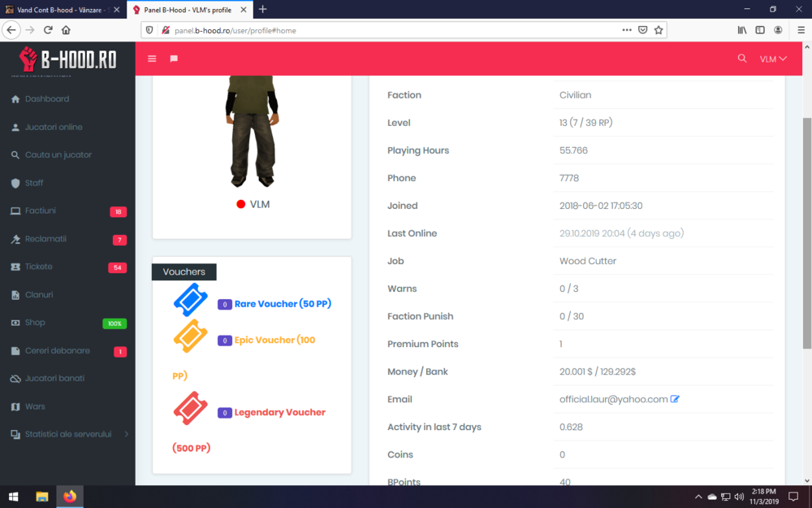Save page to Pocket
This screenshot has width=812, height=508.
[x=642, y=30]
